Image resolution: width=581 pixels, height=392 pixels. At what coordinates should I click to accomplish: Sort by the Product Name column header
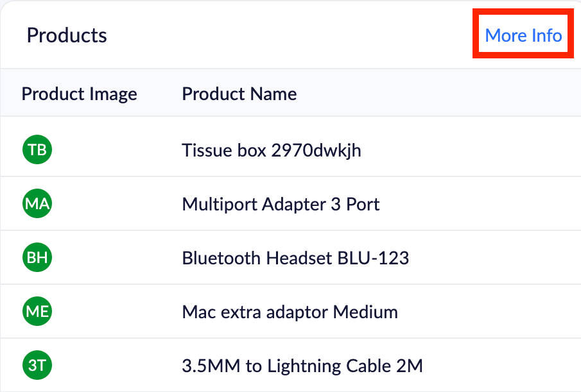(x=239, y=94)
